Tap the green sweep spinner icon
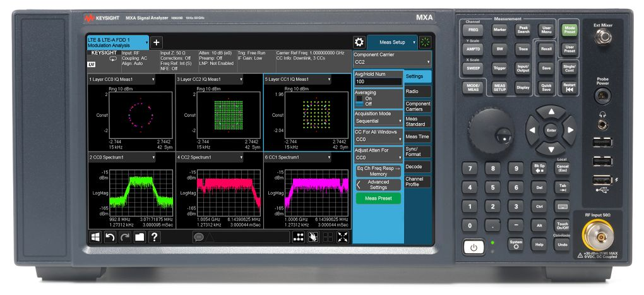Image resolution: width=644 pixels, height=295 pixels. point(426,42)
